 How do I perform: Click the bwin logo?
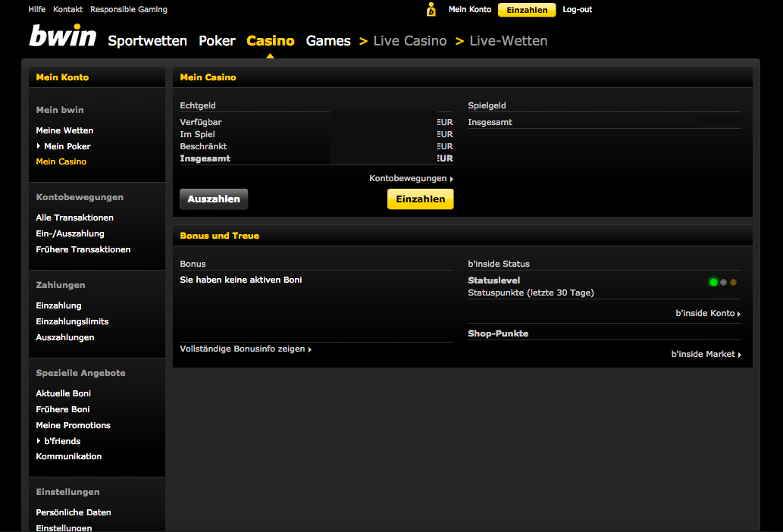[x=62, y=36]
